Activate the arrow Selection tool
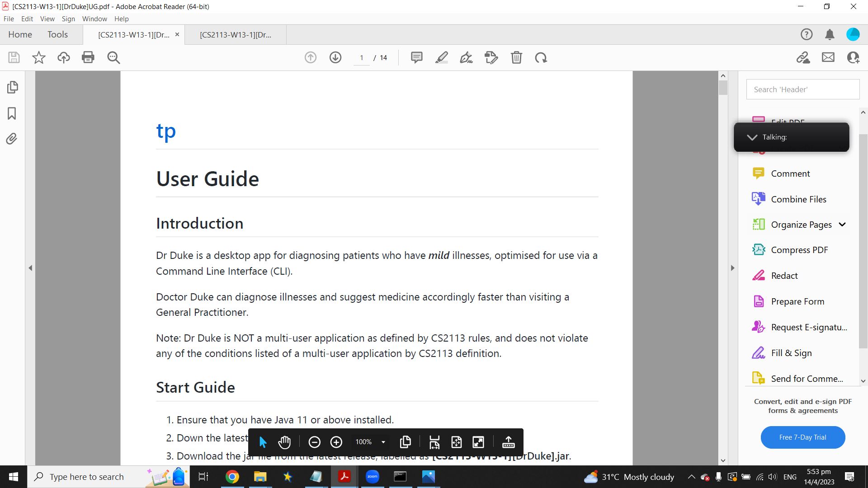Viewport: 868px width, 488px height. [x=263, y=442]
